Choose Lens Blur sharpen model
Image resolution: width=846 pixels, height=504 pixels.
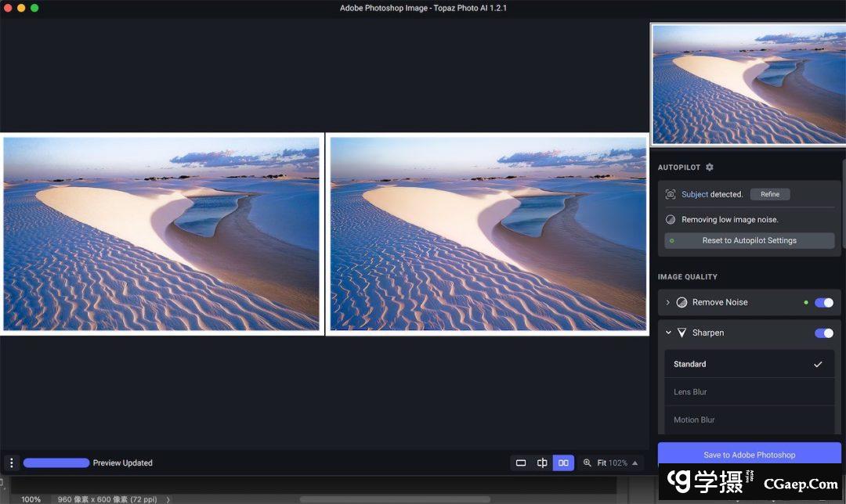point(748,392)
